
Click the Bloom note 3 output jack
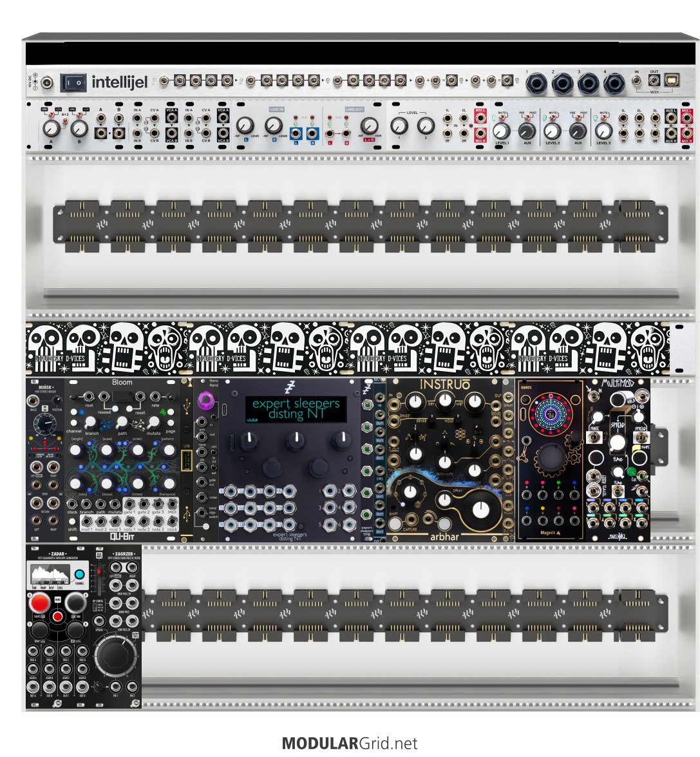point(157,521)
